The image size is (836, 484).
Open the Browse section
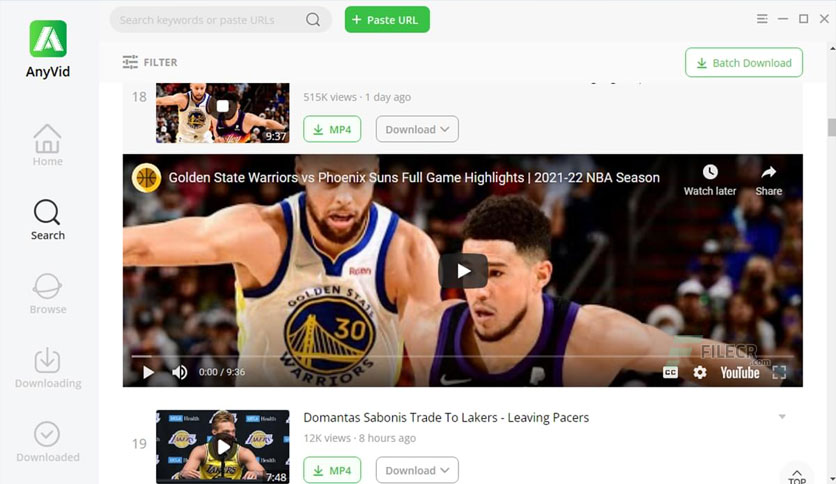tap(47, 294)
